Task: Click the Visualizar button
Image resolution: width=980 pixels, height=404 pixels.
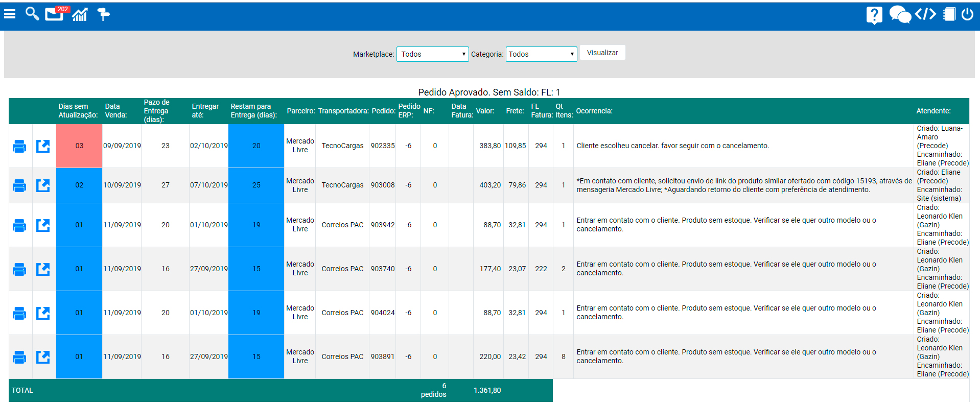Action: coord(602,53)
